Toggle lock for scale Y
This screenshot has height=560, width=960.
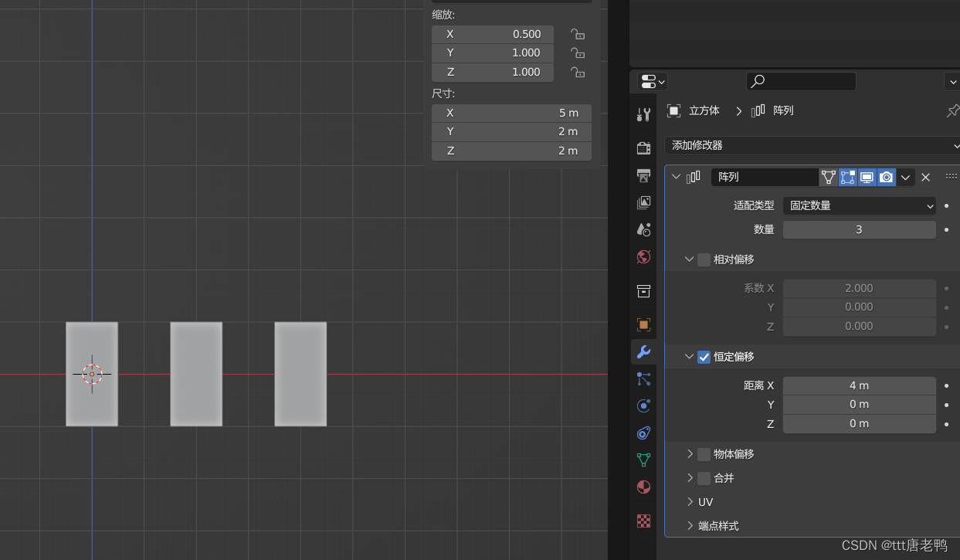577,53
